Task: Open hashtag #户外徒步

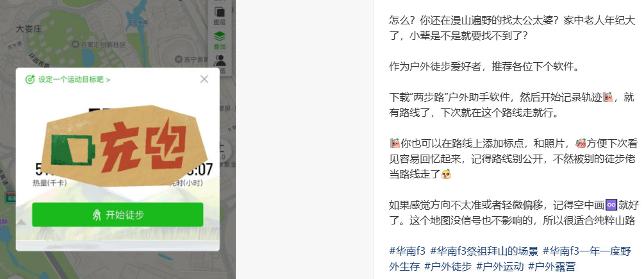Action: coord(447,266)
